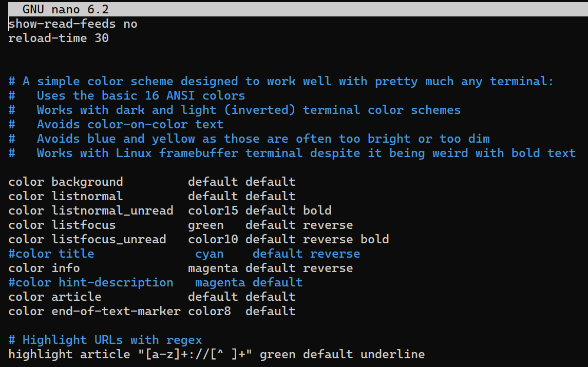Click the 'Avoids color-on-color text' comment
The image size is (588, 367).
(x=130, y=124)
